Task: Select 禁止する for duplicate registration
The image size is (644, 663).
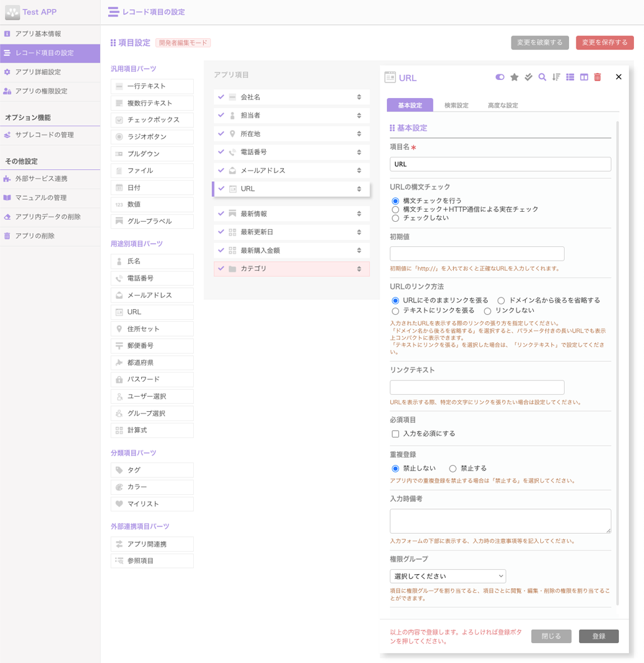Action: 453,469
